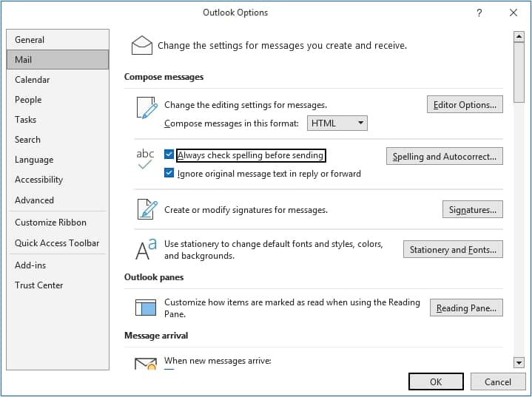The image size is (532, 397).
Task: Open the Tasks options category
Action: (x=58, y=120)
